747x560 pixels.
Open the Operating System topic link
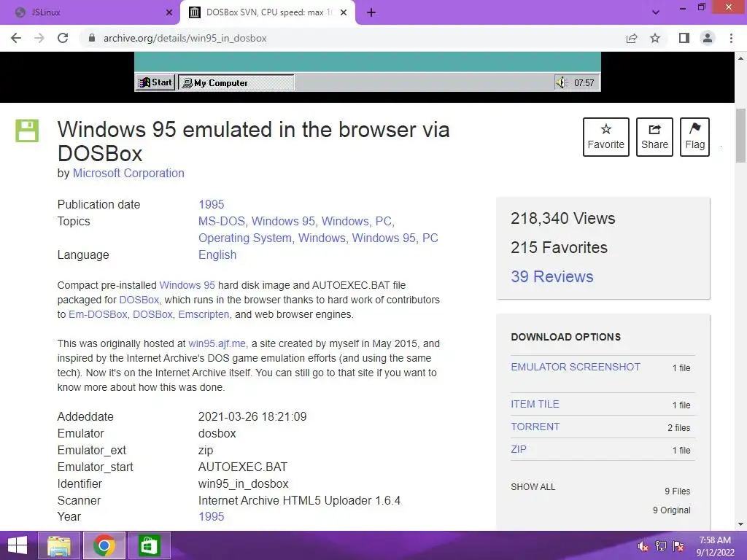(x=245, y=238)
